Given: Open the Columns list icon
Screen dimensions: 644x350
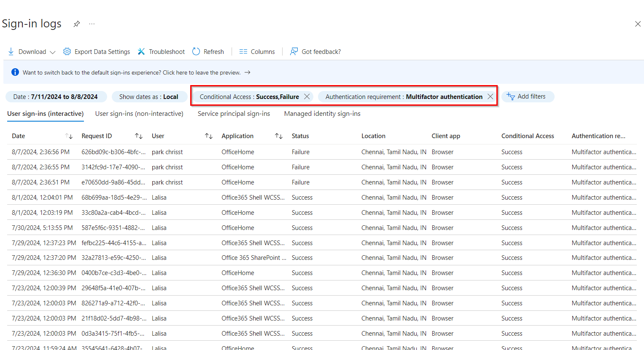Looking at the screenshot, I should pyautogui.click(x=243, y=51).
